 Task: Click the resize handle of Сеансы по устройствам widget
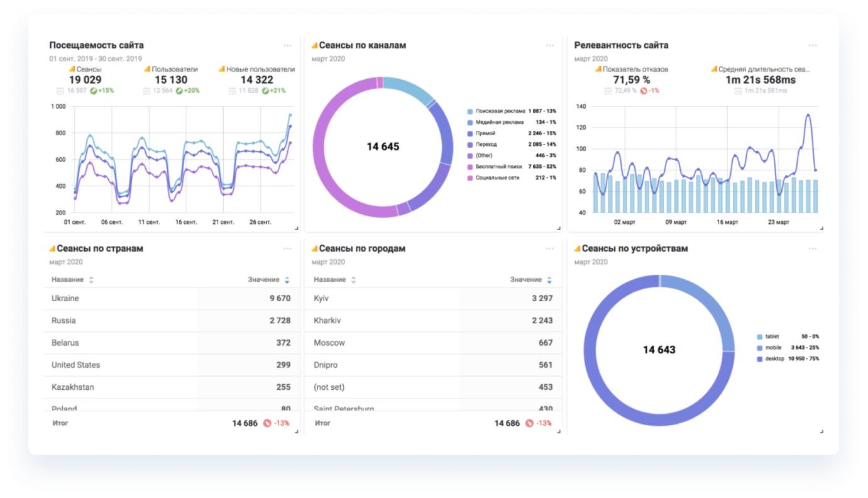[821, 431]
